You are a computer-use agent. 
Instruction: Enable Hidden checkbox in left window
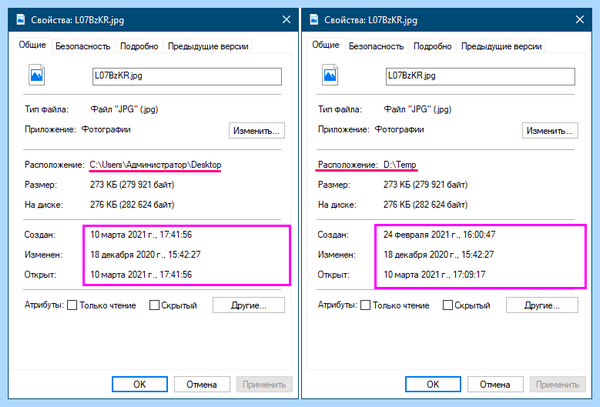pyautogui.click(x=154, y=305)
